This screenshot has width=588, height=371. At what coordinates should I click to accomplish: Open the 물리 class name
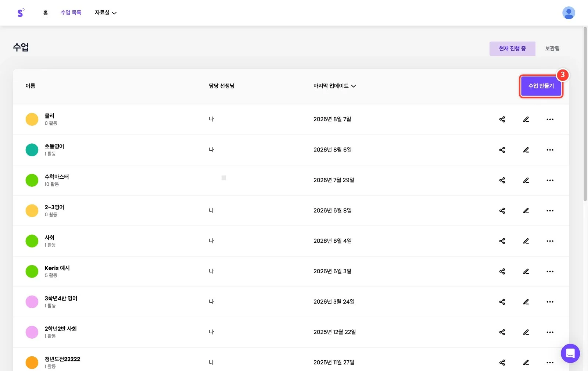[49, 116]
